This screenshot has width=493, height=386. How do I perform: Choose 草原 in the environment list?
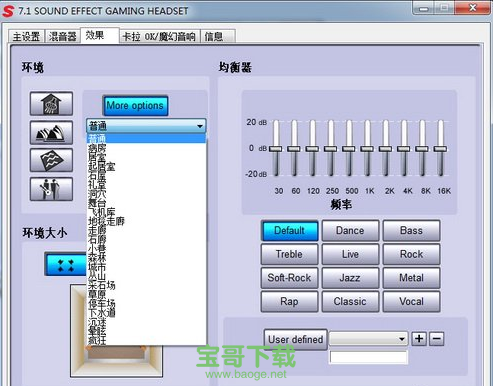click(x=146, y=294)
